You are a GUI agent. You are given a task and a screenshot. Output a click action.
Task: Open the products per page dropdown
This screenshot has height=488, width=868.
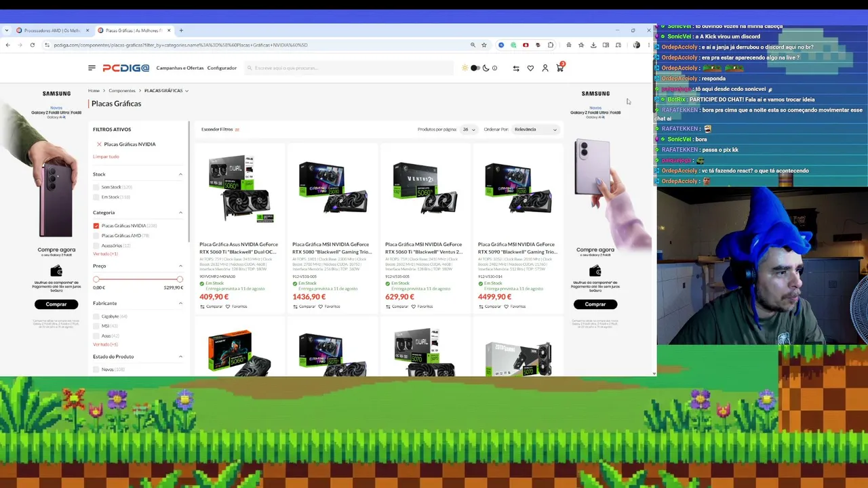[x=469, y=129]
